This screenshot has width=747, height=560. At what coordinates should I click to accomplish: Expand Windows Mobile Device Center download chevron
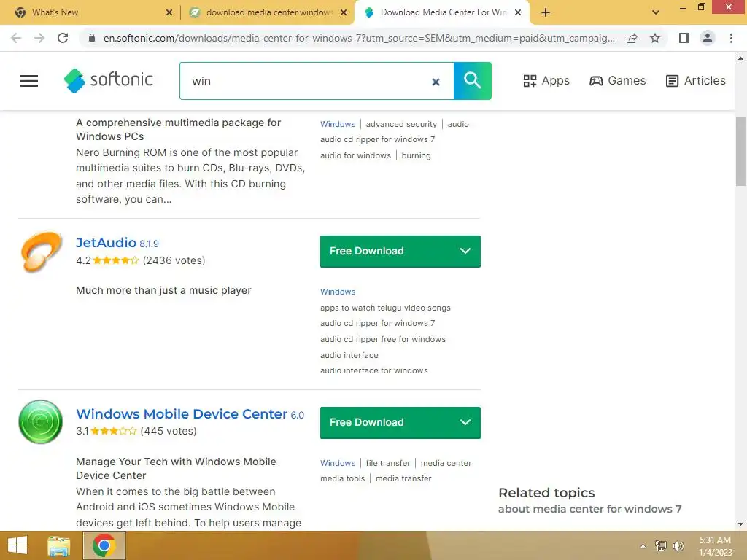click(465, 422)
